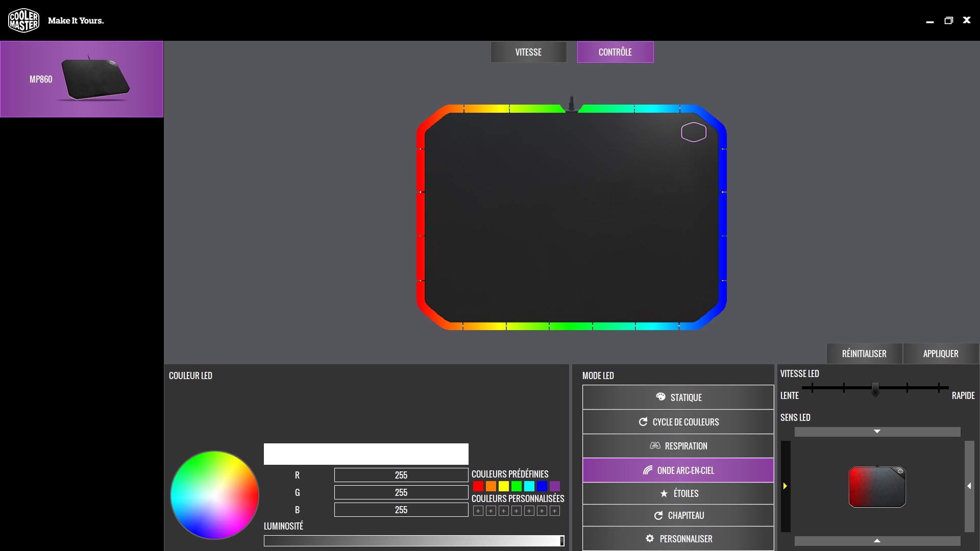
Task: Choose the Respiration lighting mode
Action: [x=678, y=446]
